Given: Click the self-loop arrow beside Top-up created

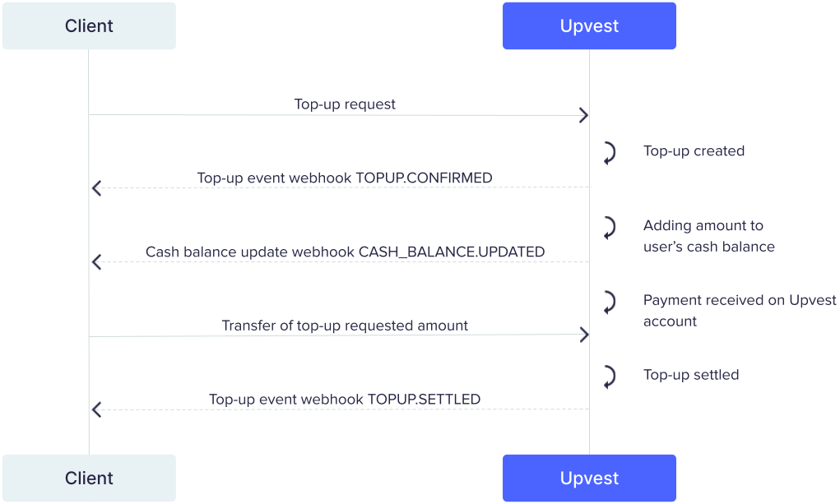Looking at the screenshot, I should 609,153.
